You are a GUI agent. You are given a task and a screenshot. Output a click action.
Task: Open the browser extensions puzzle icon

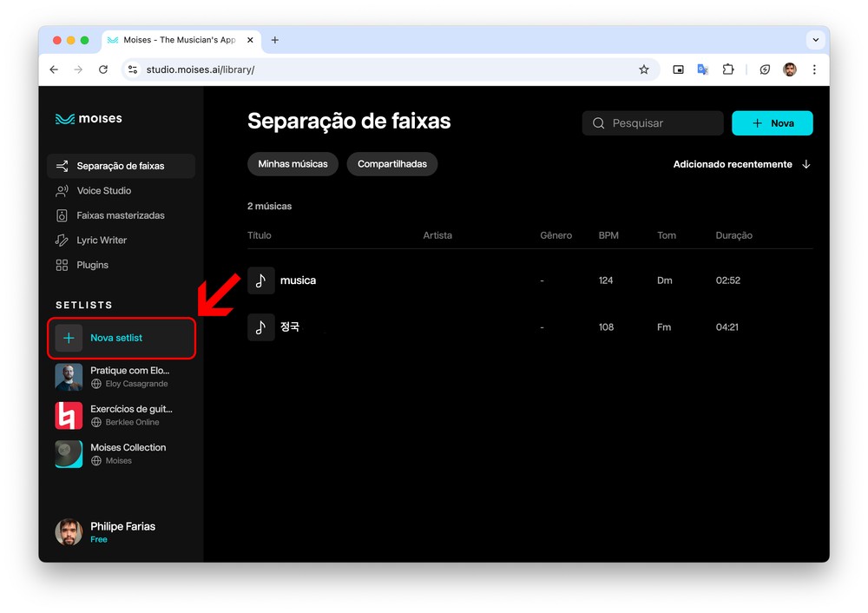728,69
